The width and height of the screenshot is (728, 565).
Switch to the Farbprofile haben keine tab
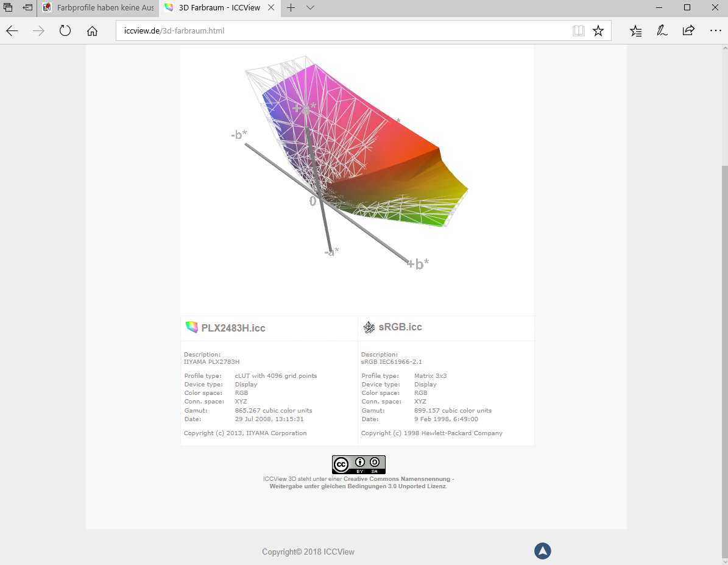point(97,8)
